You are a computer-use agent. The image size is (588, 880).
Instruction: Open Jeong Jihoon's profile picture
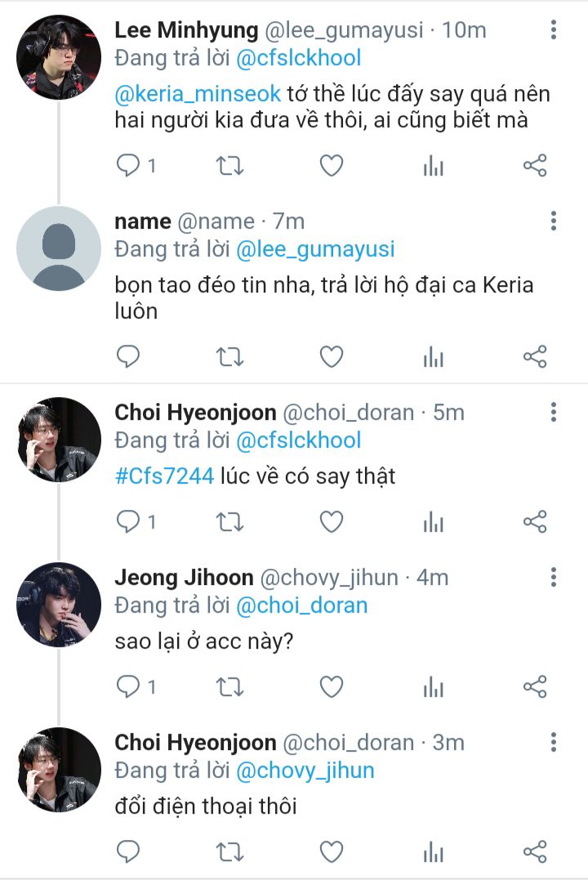pos(59,605)
